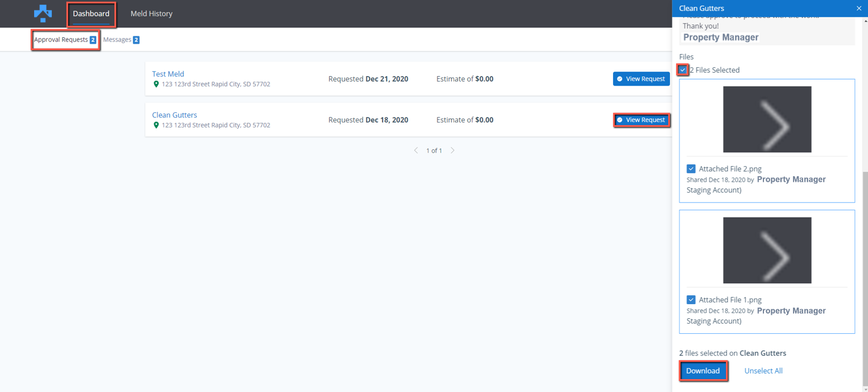Click View Request for Test Meld
The height and width of the screenshot is (392, 868).
point(641,79)
